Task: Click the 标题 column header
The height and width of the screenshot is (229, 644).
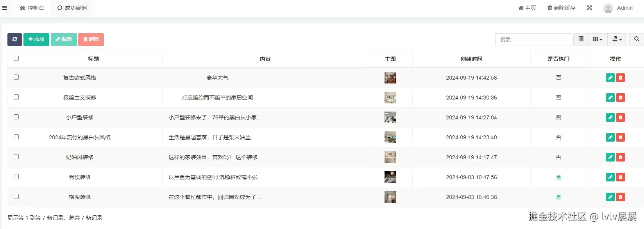Action: (x=93, y=59)
